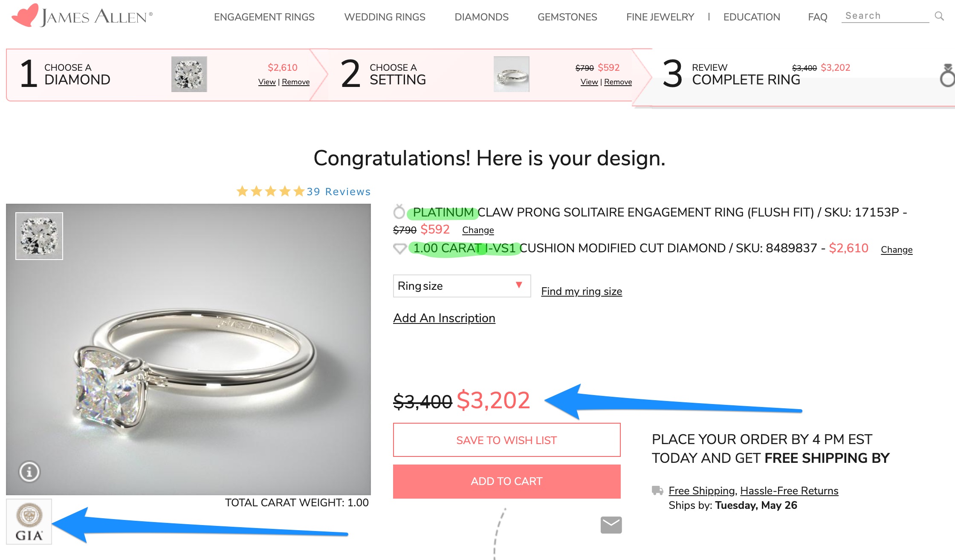
Task: Open the GIA certificate badge
Action: tap(29, 522)
